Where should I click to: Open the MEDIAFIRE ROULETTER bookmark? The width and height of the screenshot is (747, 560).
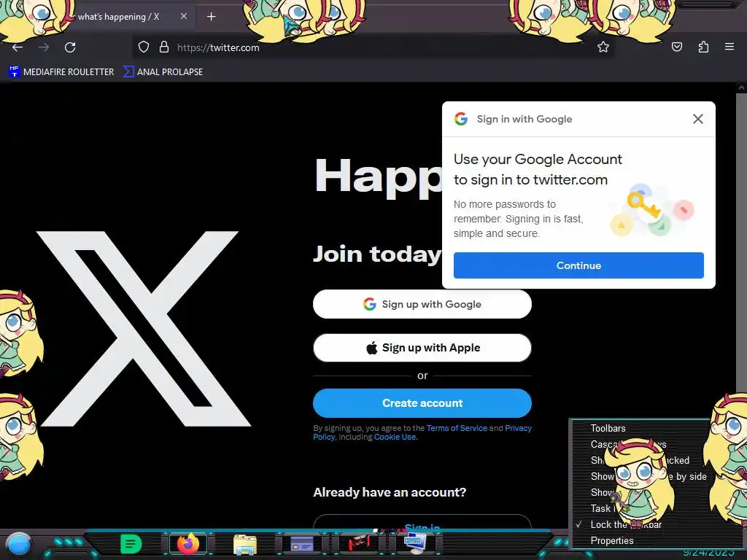[61, 72]
